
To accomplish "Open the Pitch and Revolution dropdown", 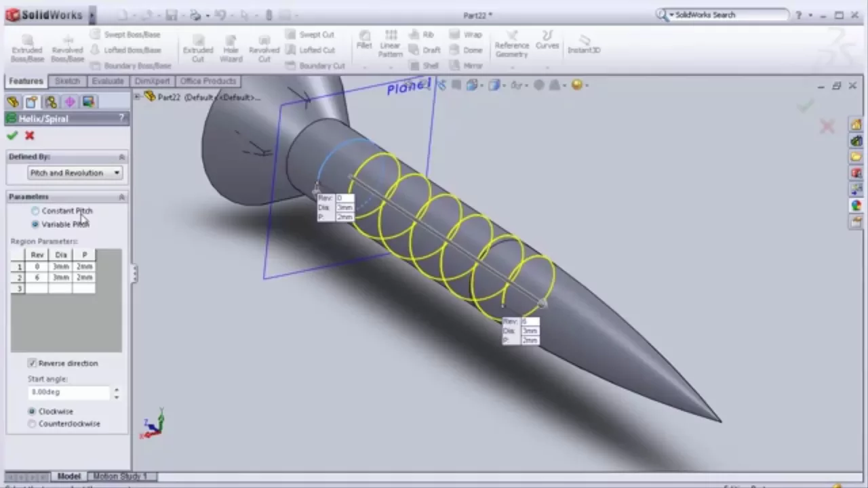I will (x=75, y=173).
